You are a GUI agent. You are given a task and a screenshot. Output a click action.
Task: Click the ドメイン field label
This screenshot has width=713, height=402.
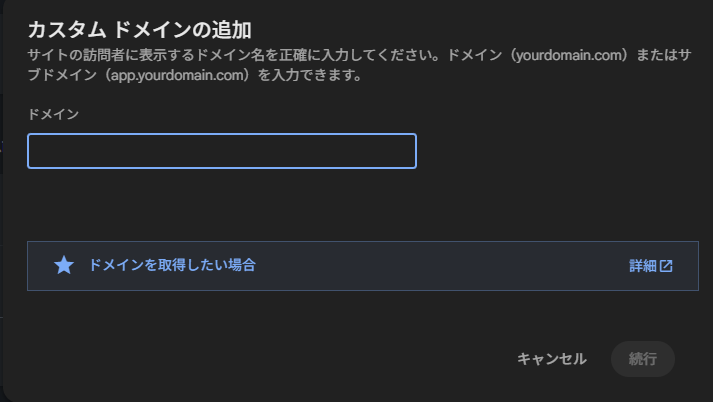coord(53,114)
